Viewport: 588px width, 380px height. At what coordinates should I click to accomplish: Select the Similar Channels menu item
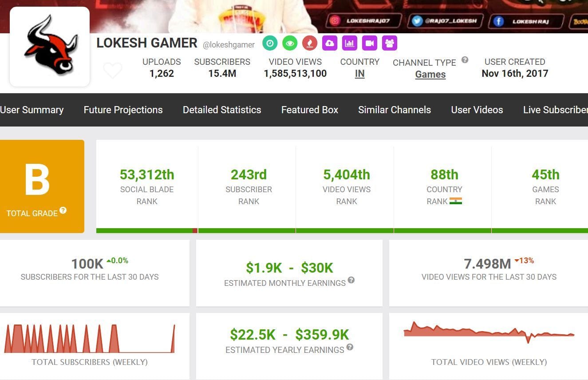394,110
